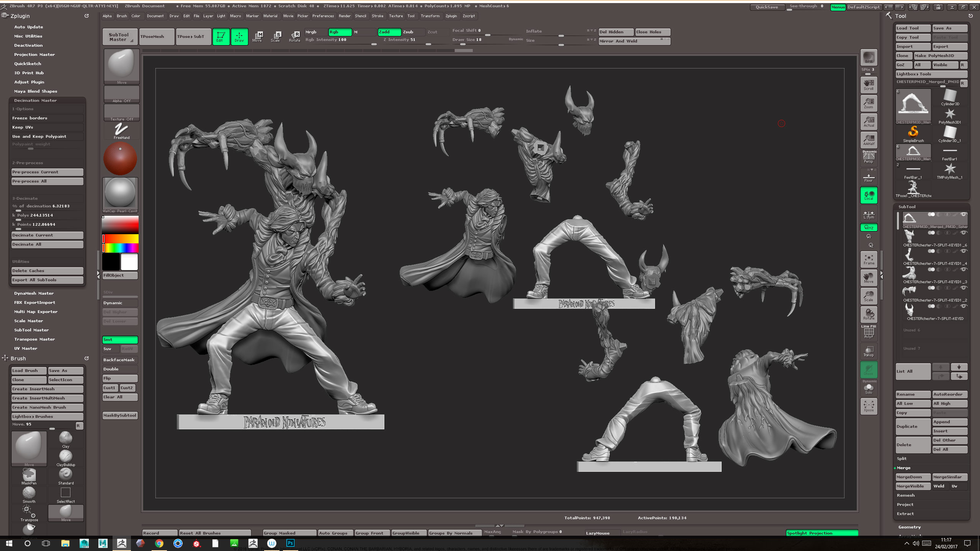Click the Load Tool button
The height and width of the screenshot is (551, 980).
913,28
